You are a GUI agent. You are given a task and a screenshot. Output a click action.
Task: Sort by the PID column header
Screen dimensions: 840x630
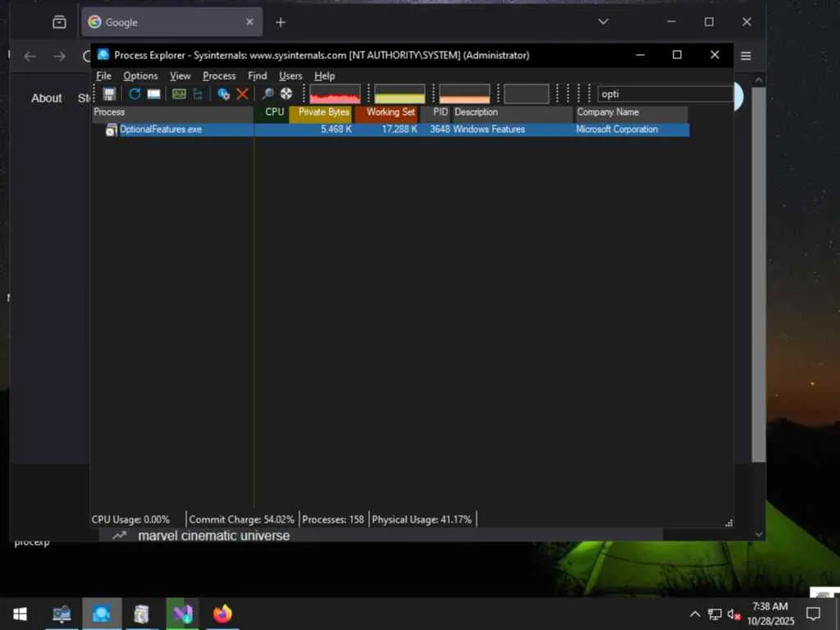click(436, 112)
